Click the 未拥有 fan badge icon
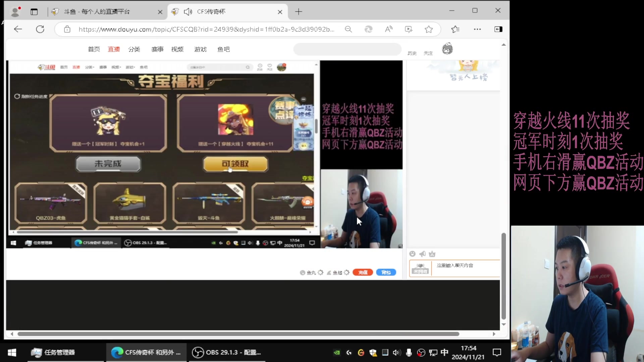This screenshot has width=644, height=362. tap(420, 269)
